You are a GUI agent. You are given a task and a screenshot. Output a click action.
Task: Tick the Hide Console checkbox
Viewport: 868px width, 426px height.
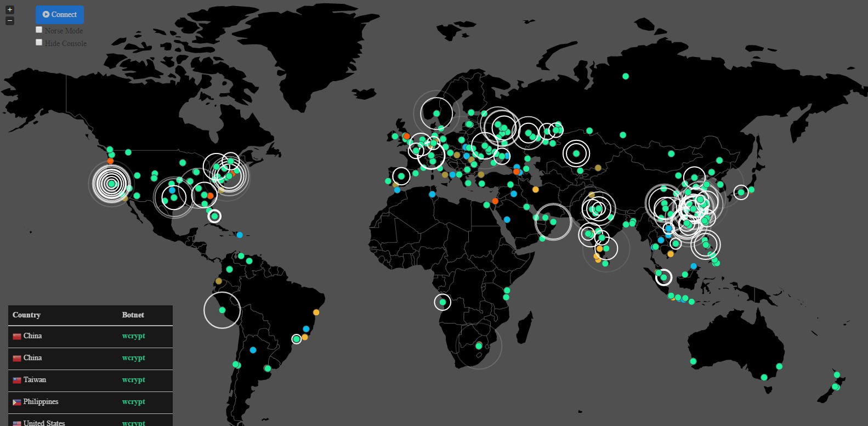point(39,42)
